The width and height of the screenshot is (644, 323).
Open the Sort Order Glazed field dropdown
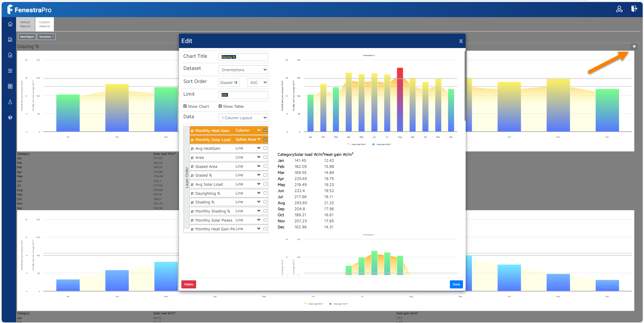point(229,83)
